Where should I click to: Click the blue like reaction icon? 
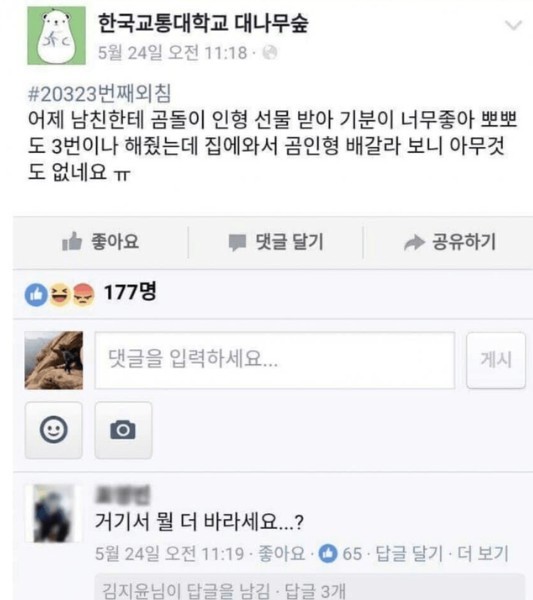point(36,295)
